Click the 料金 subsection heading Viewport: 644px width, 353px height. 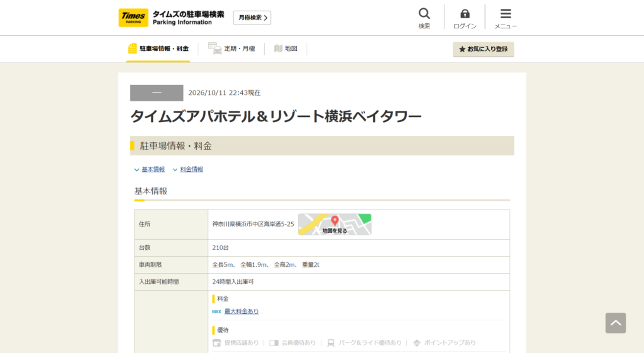click(223, 299)
